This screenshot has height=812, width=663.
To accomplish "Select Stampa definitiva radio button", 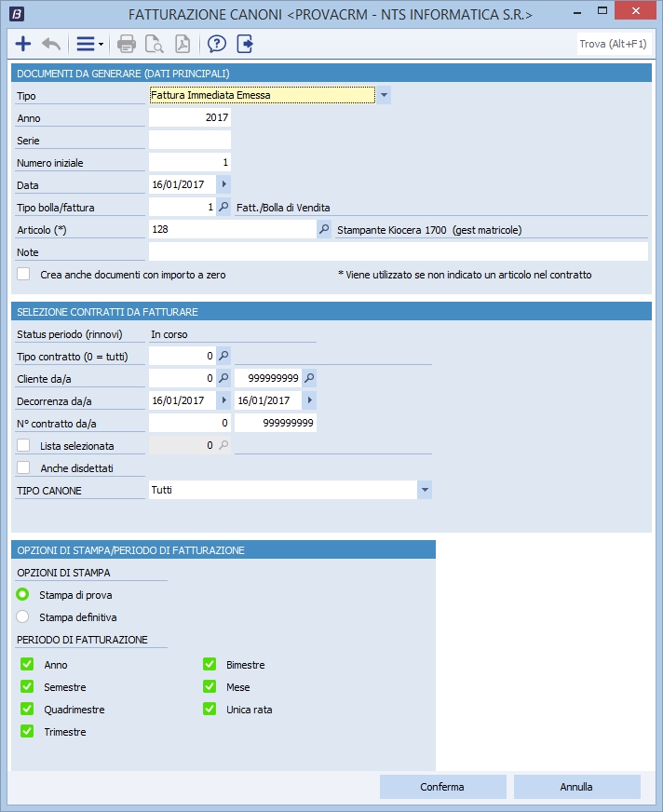I will pyautogui.click(x=22, y=616).
